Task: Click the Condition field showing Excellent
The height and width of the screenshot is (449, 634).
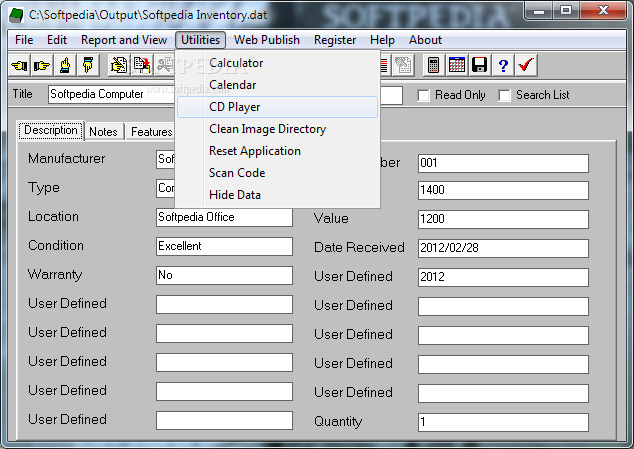Action: (224, 246)
